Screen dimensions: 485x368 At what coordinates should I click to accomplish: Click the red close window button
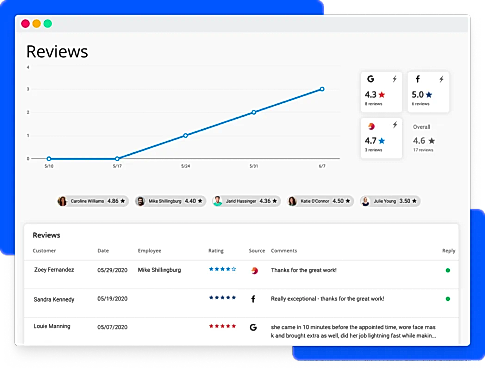[x=25, y=24]
